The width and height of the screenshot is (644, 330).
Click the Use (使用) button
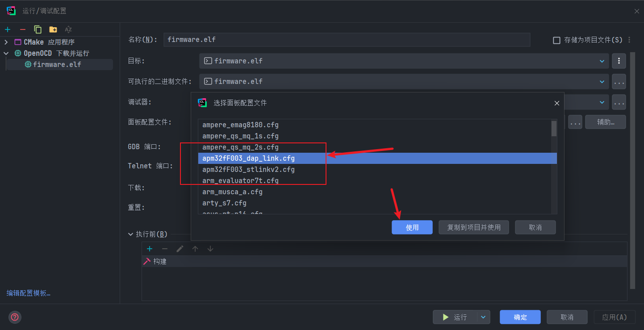[412, 227]
